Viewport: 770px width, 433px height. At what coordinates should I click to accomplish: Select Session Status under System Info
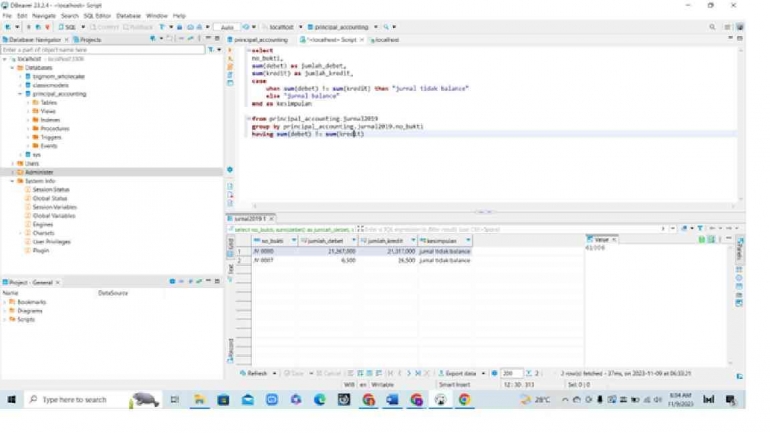(51, 189)
